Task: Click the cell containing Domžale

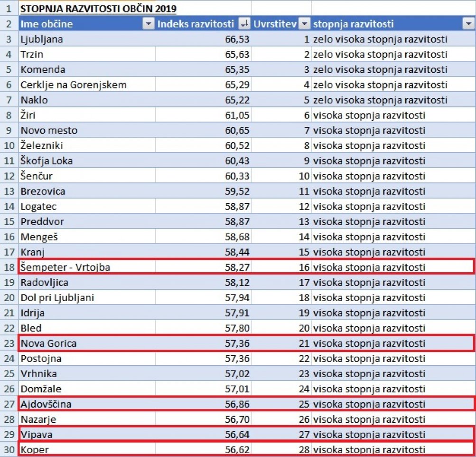Action: point(87,389)
